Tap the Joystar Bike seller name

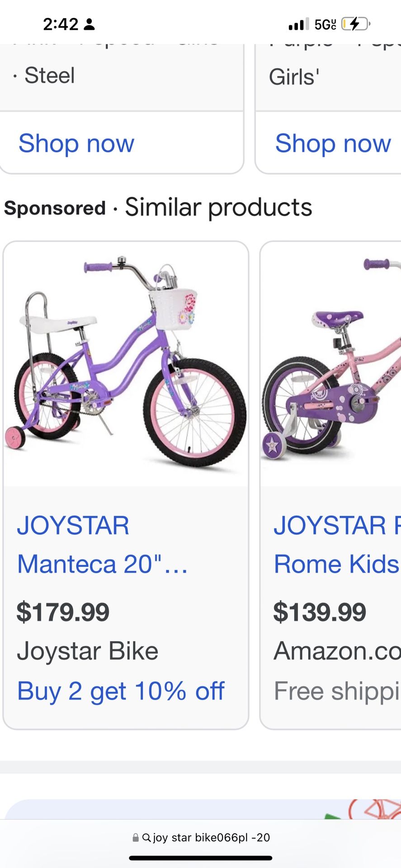(88, 651)
